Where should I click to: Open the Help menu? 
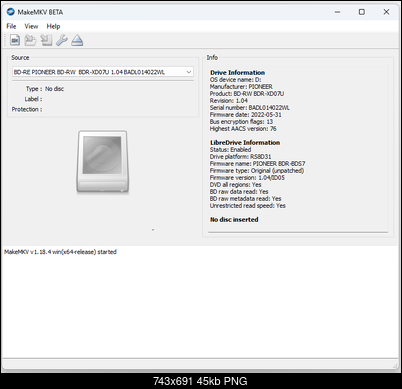pos(53,26)
